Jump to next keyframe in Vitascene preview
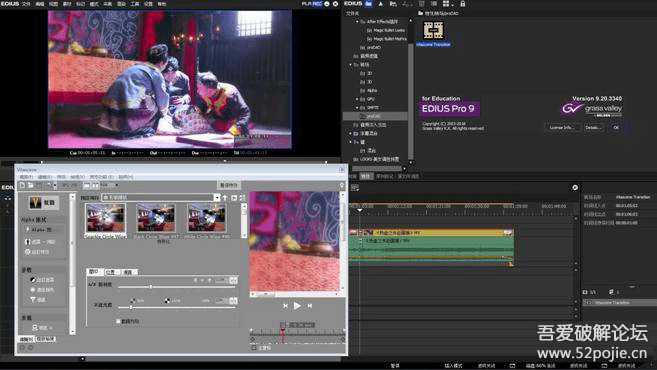The width and height of the screenshot is (657, 370). click(x=310, y=306)
